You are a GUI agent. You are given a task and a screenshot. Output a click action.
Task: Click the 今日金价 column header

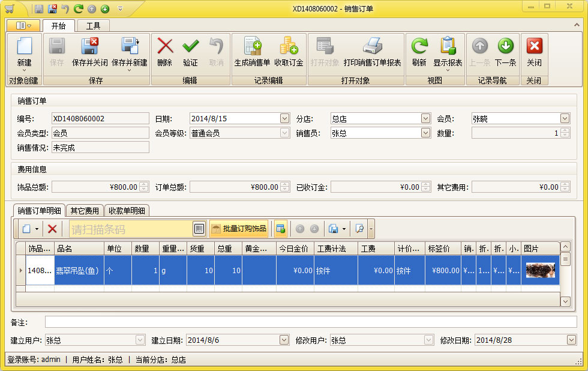(295, 249)
